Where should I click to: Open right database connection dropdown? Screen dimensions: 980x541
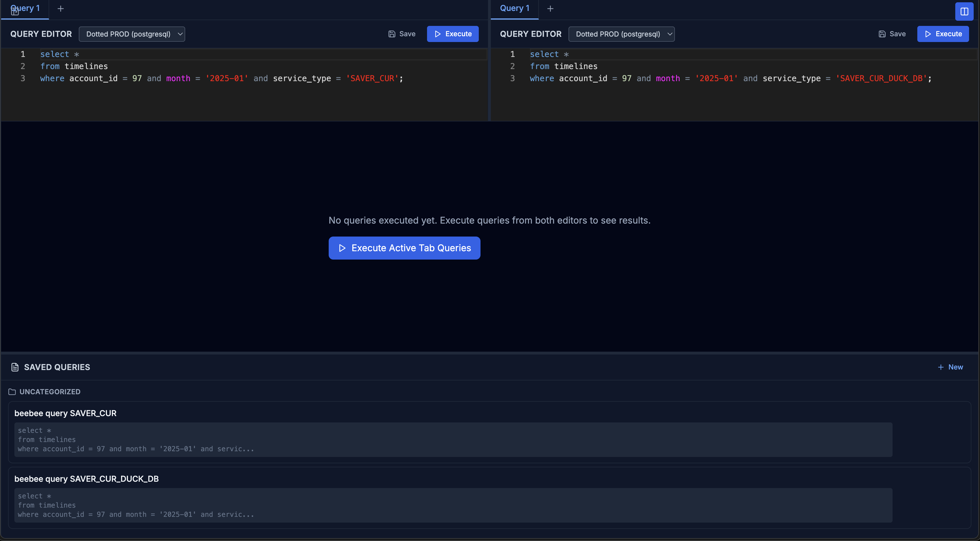tap(621, 34)
